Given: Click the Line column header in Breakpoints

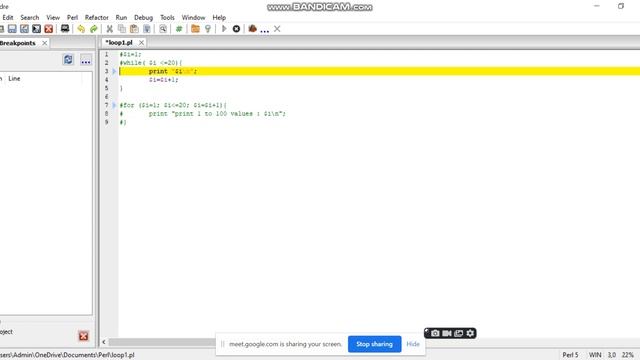Looking at the screenshot, I should pyautogui.click(x=14, y=78).
